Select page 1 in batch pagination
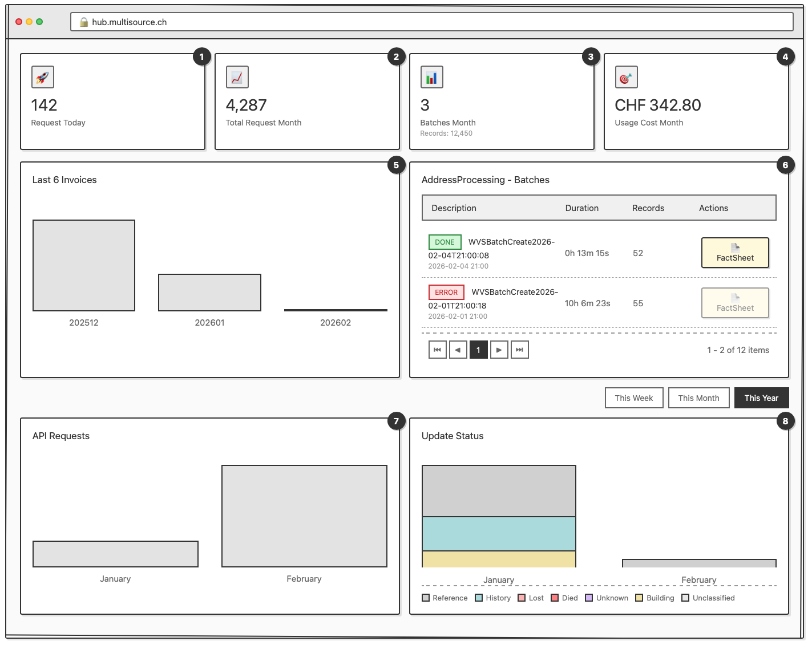The width and height of the screenshot is (812, 645). [x=478, y=350]
